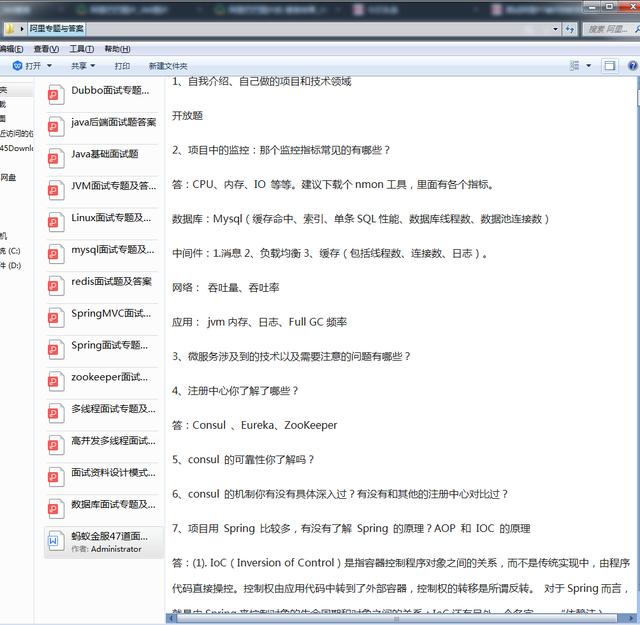Open the 查看(V) menu

pos(46,49)
